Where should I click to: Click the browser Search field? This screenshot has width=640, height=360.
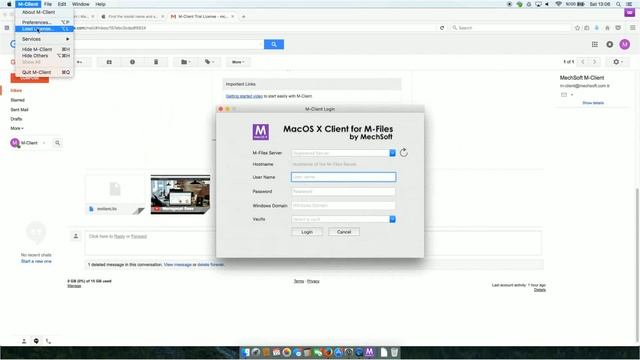click(511, 28)
